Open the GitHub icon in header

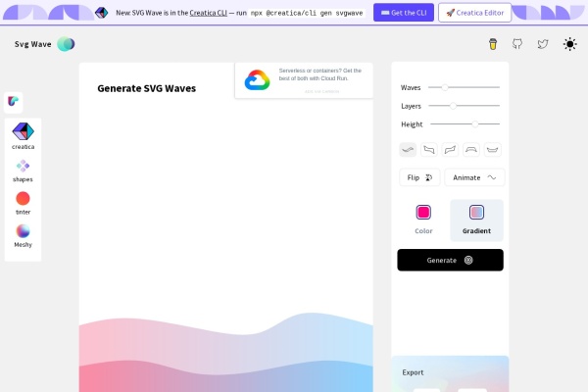click(517, 44)
